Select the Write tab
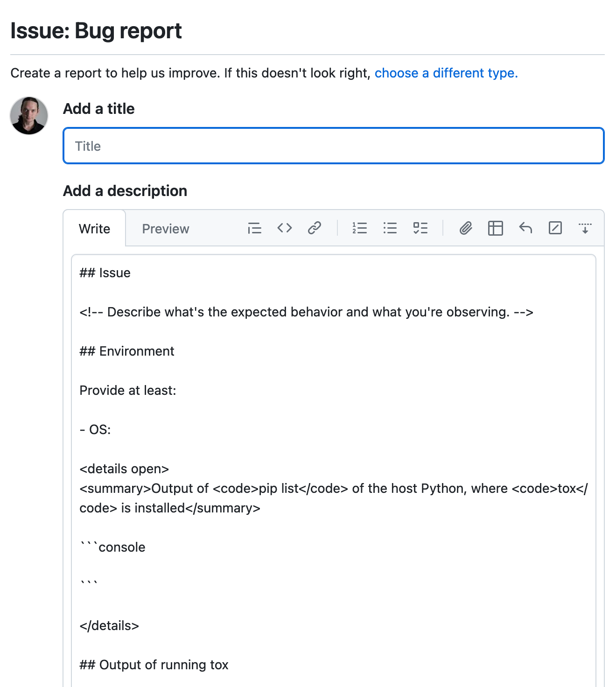The width and height of the screenshot is (616, 687). tap(95, 229)
